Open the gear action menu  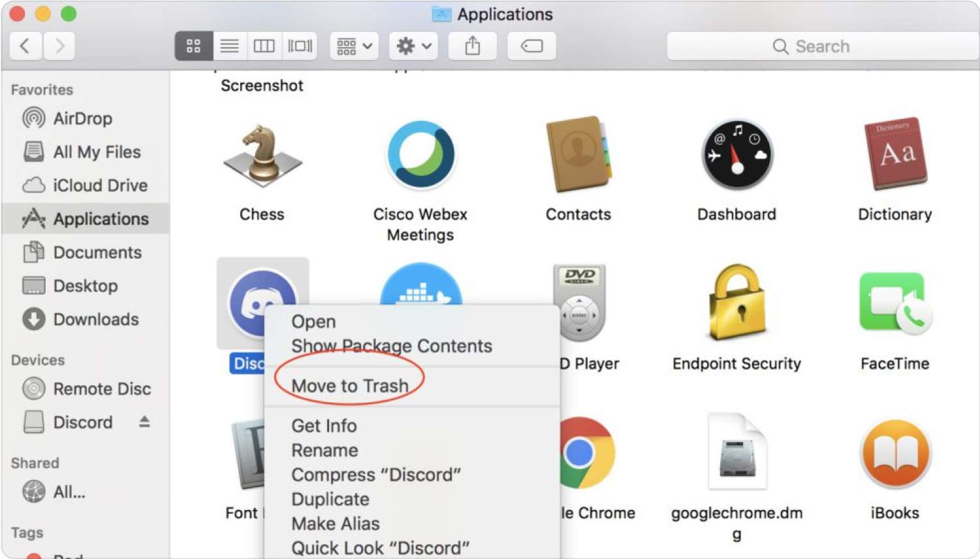point(413,46)
